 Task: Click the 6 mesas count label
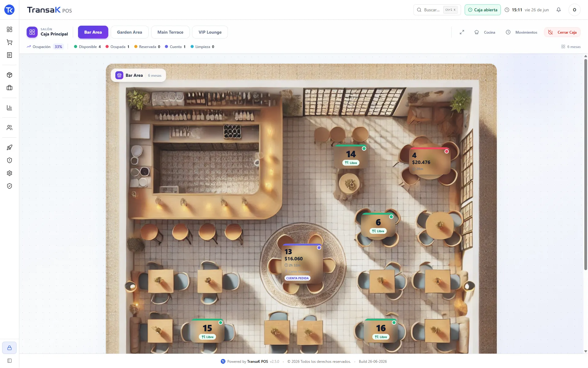pyautogui.click(x=571, y=47)
